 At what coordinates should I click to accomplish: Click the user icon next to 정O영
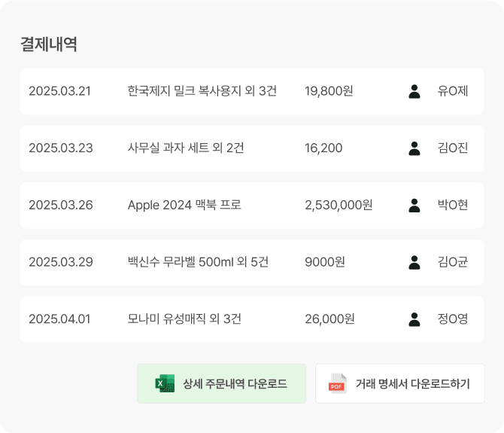point(414,319)
